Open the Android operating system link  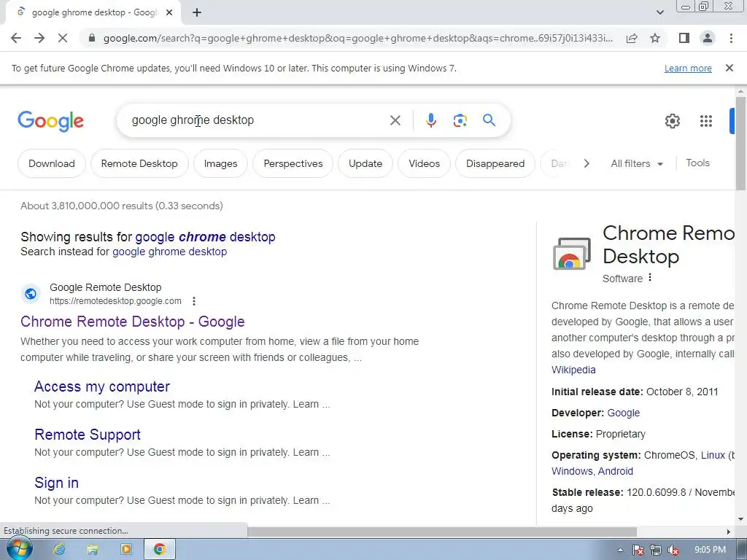[616, 471]
